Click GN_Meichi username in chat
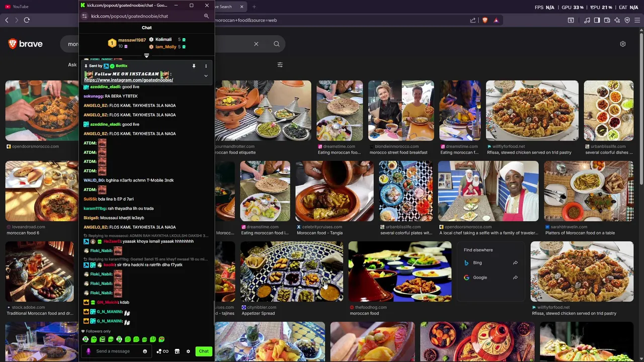The image size is (644, 362). pos(107,302)
